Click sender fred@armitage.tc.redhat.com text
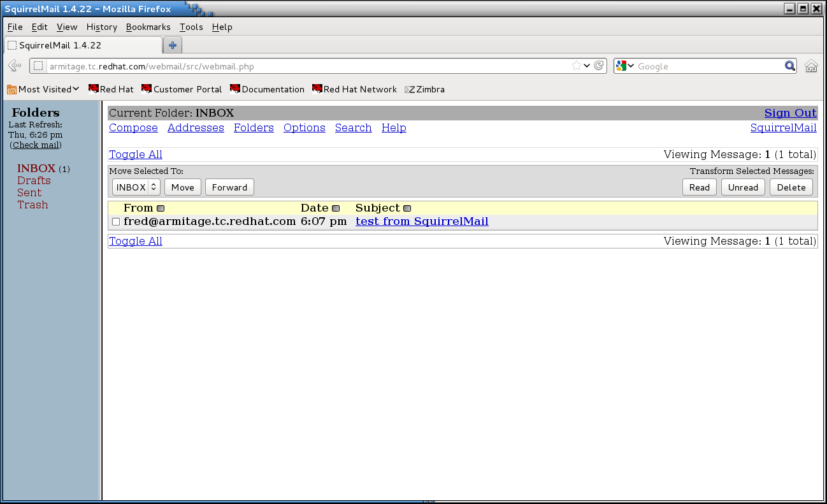This screenshot has height=504, width=827. click(210, 221)
